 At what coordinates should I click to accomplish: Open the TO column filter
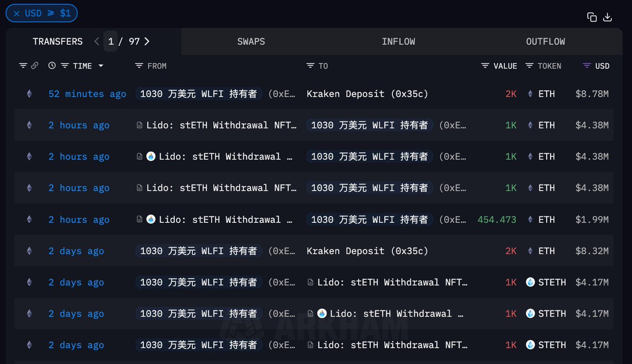[310, 66]
